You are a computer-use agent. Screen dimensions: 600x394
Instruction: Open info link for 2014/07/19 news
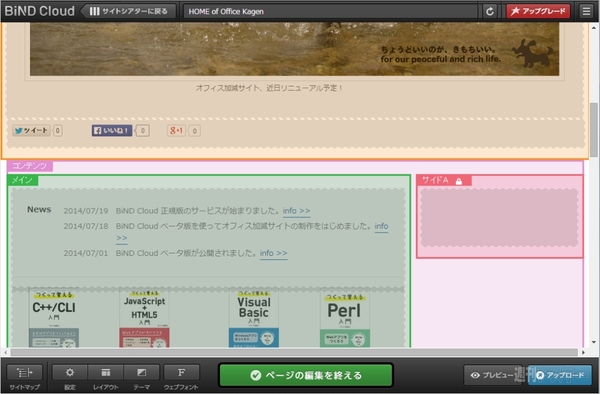(x=297, y=211)
